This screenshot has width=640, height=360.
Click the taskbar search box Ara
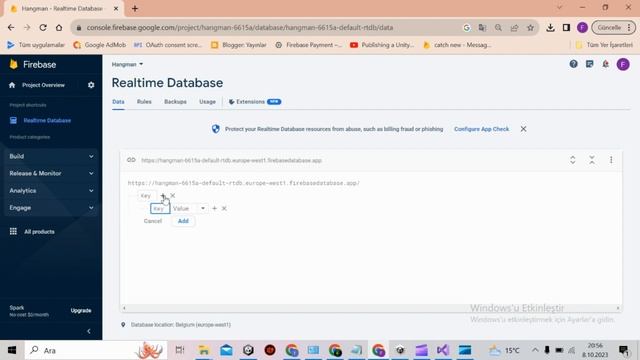click(96, 350)
